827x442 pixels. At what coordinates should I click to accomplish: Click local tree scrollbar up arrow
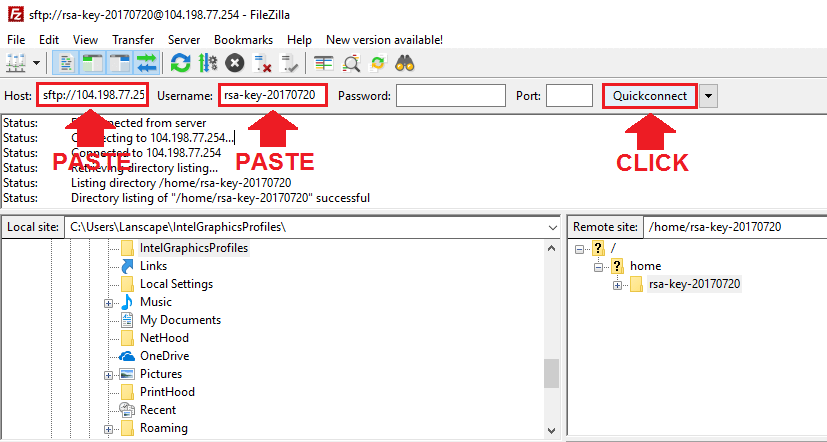(552, 248)
